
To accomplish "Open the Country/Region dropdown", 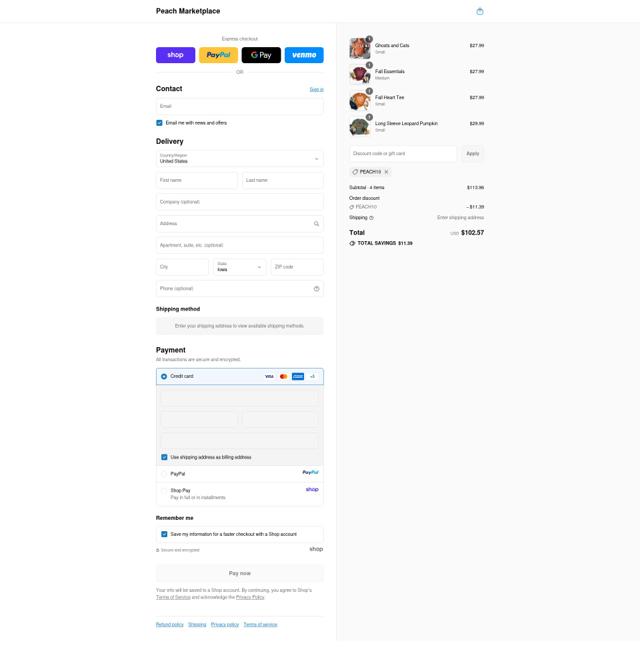I will click(x=239, y=158).
